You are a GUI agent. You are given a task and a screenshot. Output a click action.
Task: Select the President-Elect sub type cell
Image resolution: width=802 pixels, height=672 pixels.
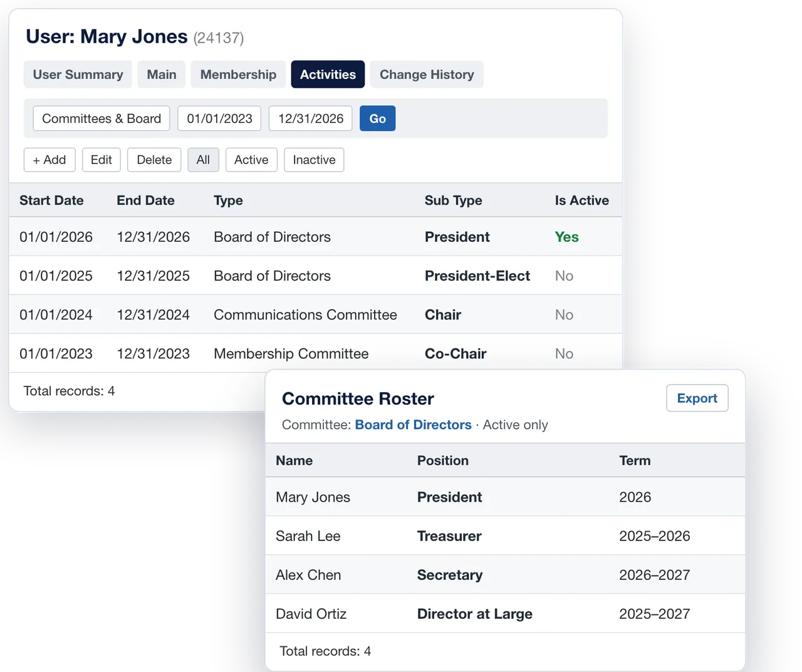pos(477,276)
